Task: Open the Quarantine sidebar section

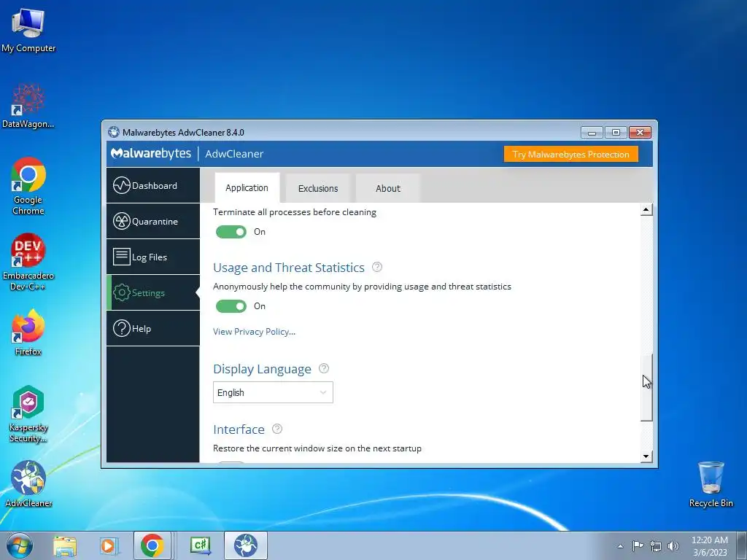Action: (153, 221)
